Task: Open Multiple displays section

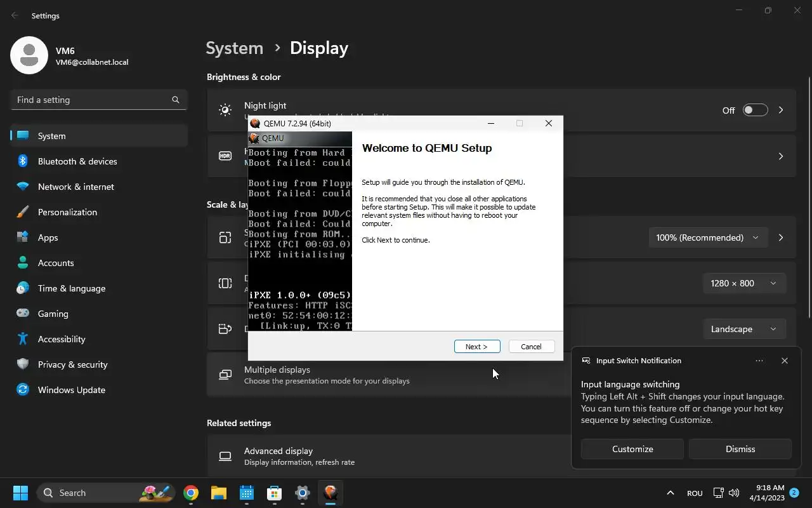Action: click(390, 375)
